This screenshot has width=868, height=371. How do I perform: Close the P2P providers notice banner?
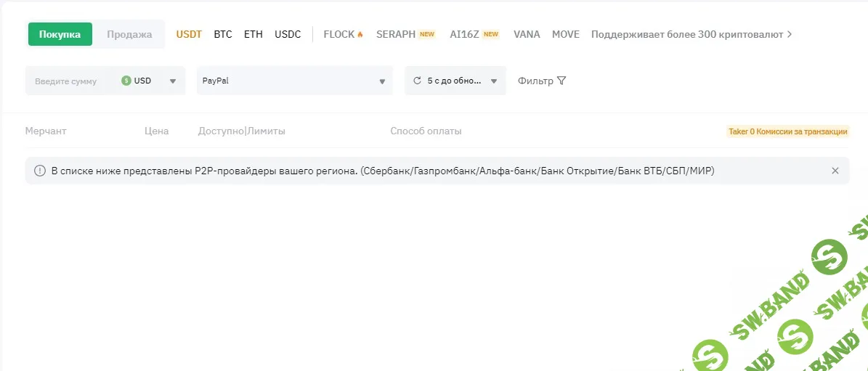[835, 171]
